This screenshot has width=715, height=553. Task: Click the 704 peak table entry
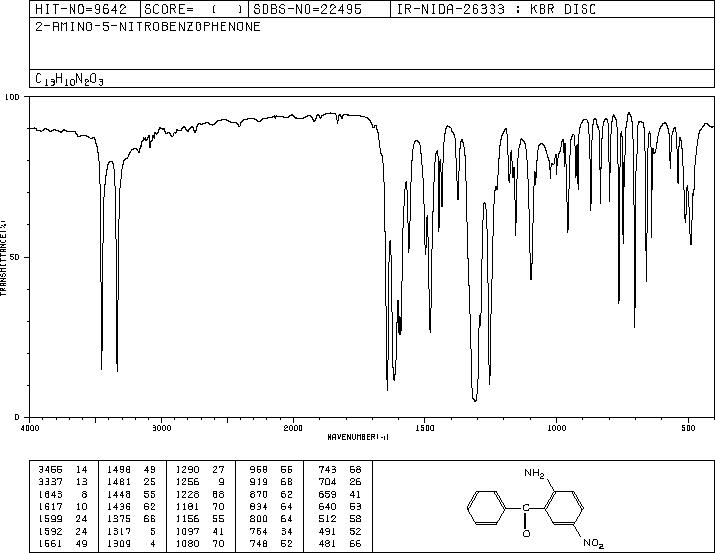[x=340, y=482]
